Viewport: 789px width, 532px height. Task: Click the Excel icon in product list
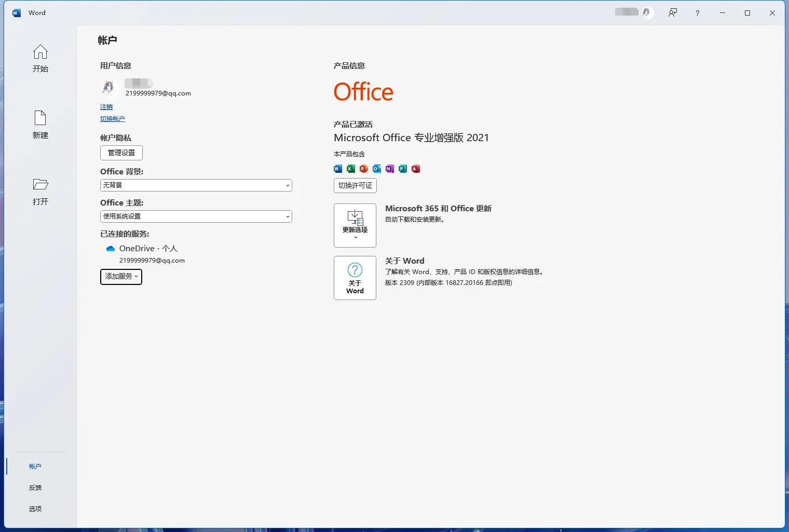351,169
